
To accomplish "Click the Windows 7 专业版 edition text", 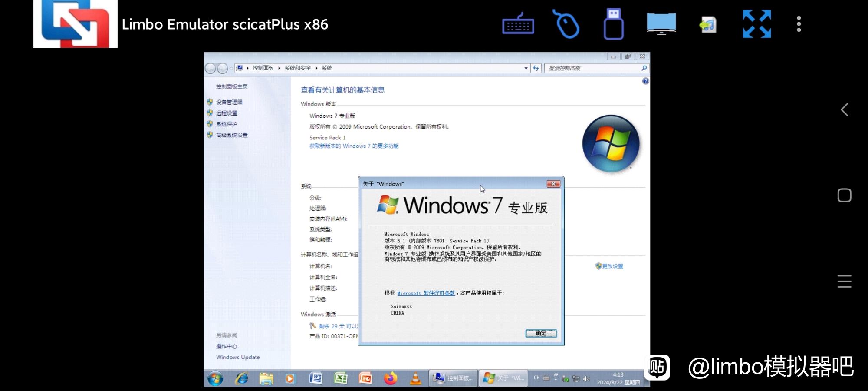I will [x=332, y=116].
